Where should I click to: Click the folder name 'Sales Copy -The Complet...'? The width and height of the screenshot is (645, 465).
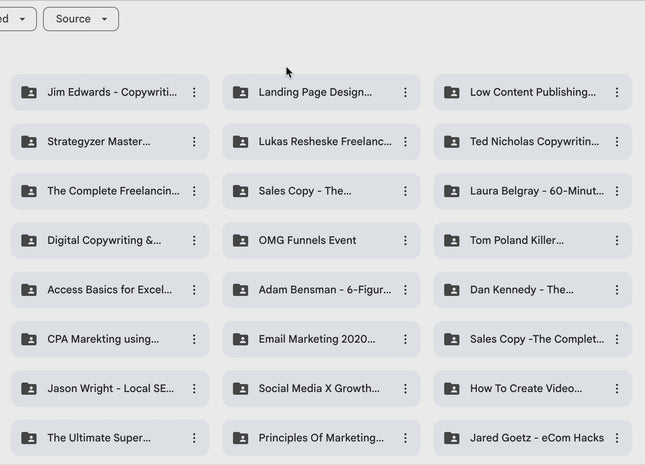point(537,339)
